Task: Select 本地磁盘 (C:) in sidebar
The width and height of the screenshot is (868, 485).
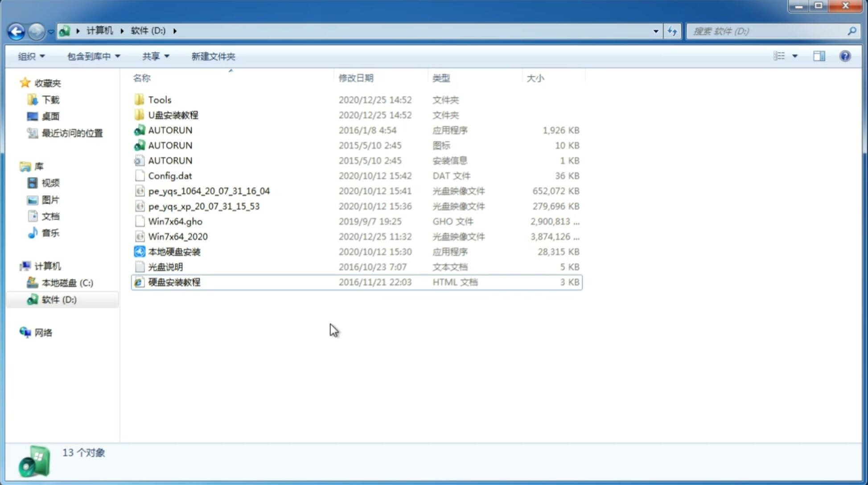Action: tap(67, 283)
